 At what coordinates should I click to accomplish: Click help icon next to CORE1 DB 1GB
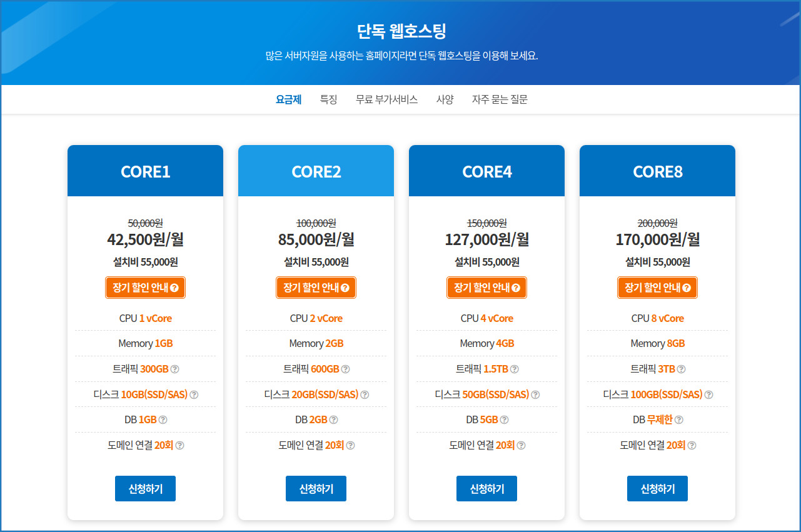point(163,419)
